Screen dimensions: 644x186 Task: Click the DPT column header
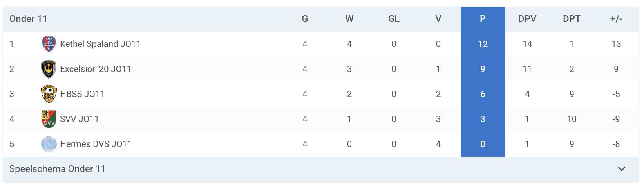pyautogui.click(x=572, y=19)
